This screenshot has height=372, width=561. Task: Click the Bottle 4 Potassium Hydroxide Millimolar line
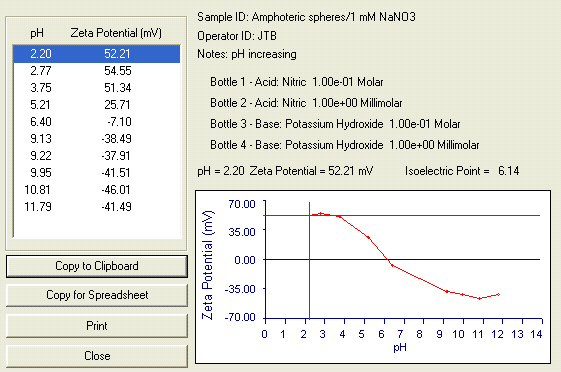[345, 145]
